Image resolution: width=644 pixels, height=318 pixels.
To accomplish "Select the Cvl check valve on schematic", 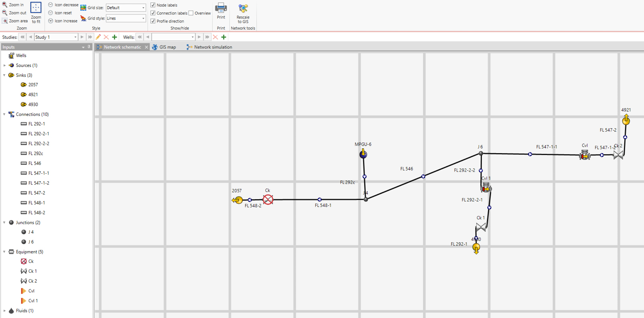I will pyautogui.click(x=585, y=155).
